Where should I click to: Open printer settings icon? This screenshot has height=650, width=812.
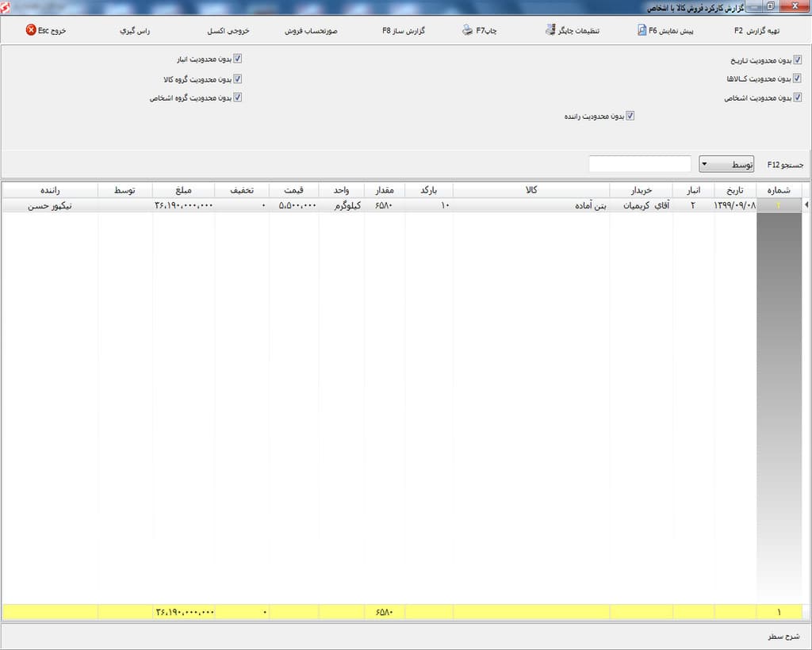[550, 30]
